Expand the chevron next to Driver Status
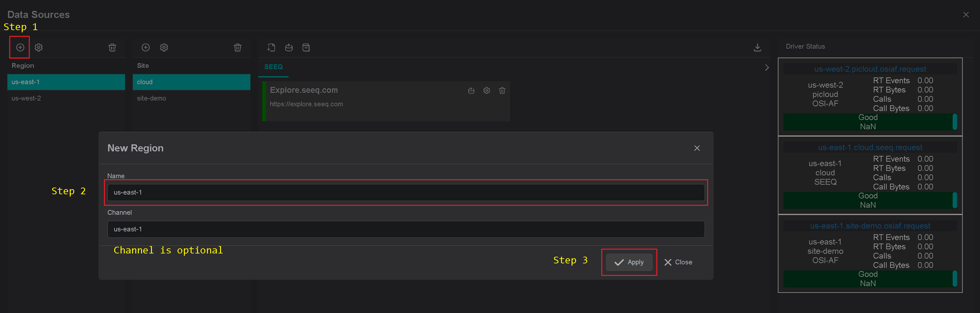Viewport: 980px width, 313px height. 767,68
